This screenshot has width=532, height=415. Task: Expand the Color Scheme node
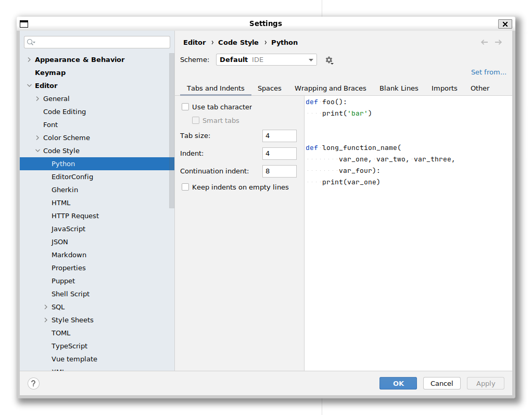pyautogui.click(x=37, y=138)
